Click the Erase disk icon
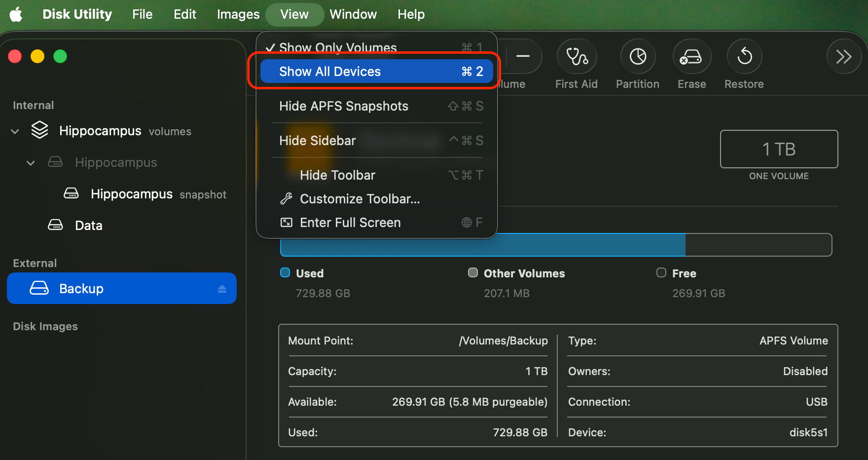Image resolution: width=868 pixels, height=460 pixels. click(691, 57)
